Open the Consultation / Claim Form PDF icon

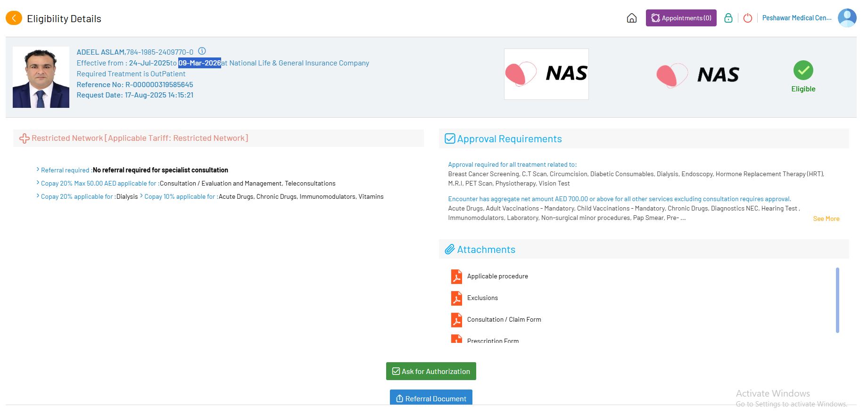(x=456, y=320)
